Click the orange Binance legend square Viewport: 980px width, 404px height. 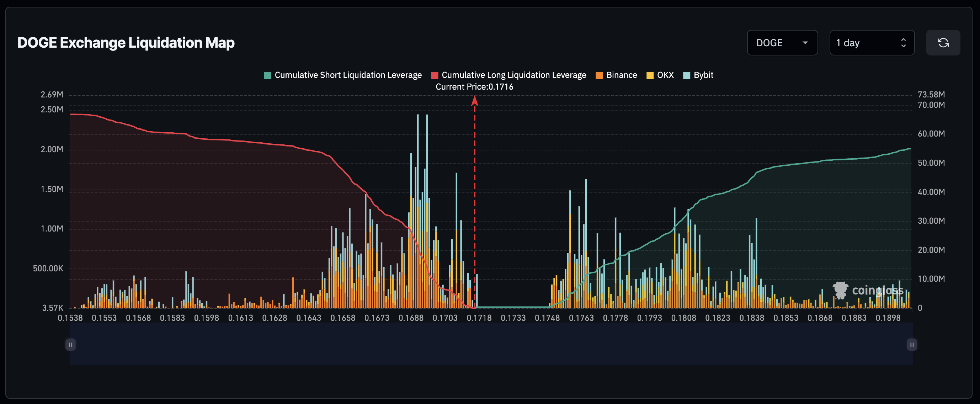point(599,75)
